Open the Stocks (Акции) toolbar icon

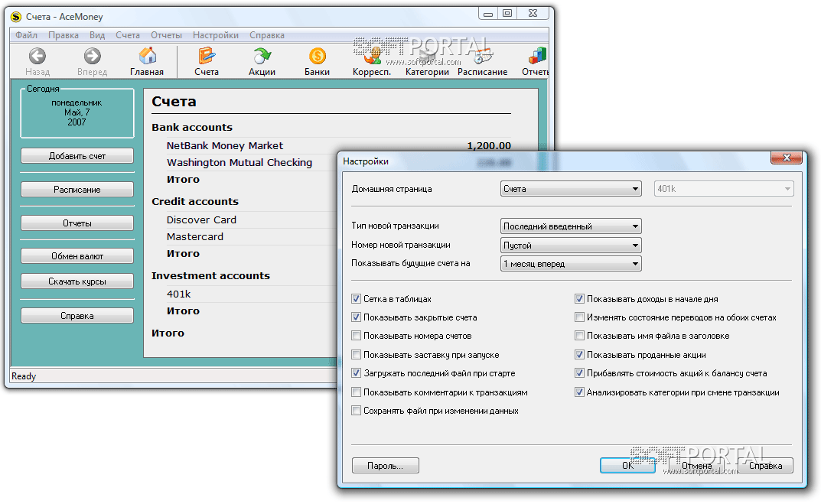262,56
